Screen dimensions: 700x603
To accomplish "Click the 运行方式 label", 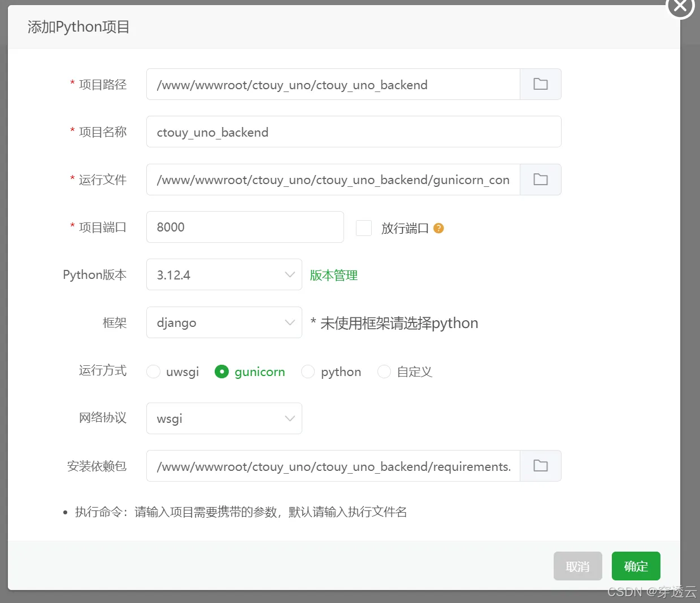I will coord(103,370).
